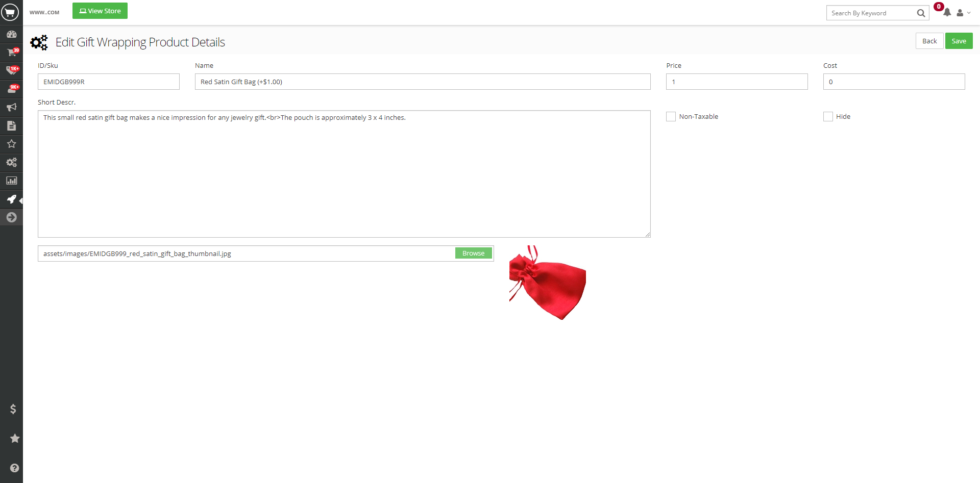Open the help question mark icon
Image resolution: width=980 pixels, height=483 pixels.
(14, 468)
